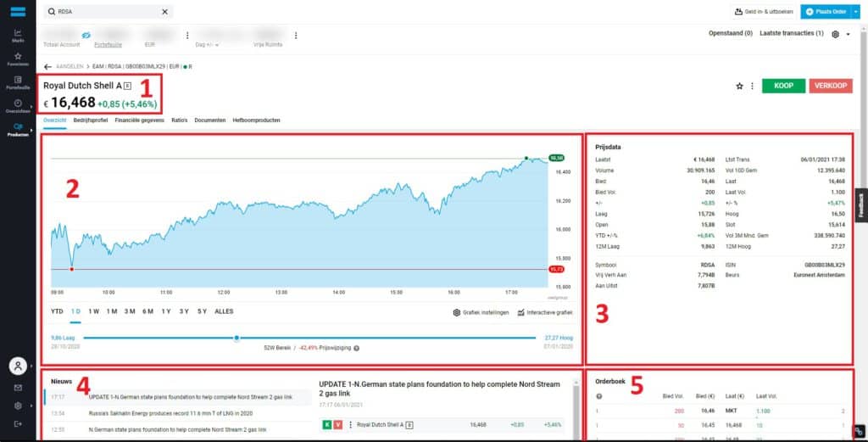Select 6M chart range

pos(147,312)
